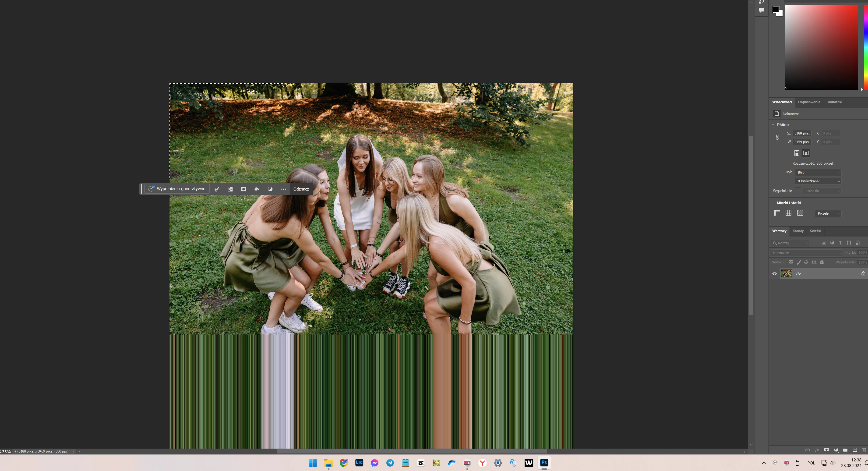Click canvas width field 5188 piks.
This screenshot has width=868, height=471.
[802, 133]
